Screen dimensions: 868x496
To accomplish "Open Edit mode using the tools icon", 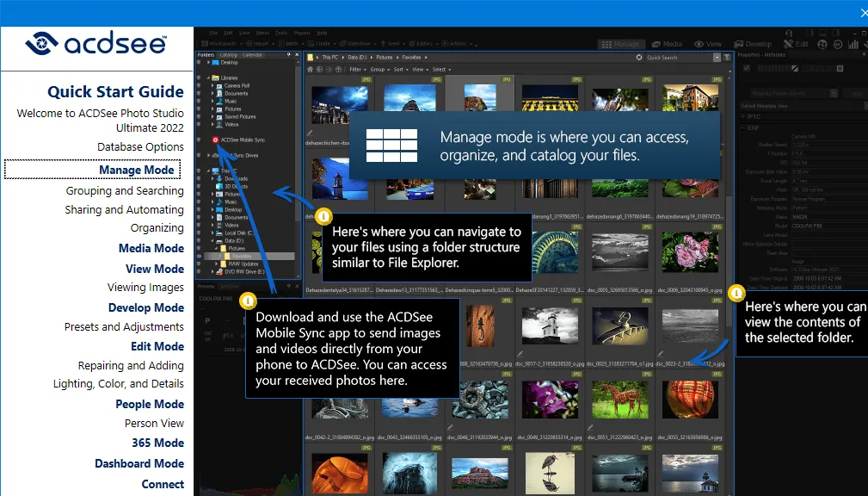I will pyautogui.click(x=789, y=44).
